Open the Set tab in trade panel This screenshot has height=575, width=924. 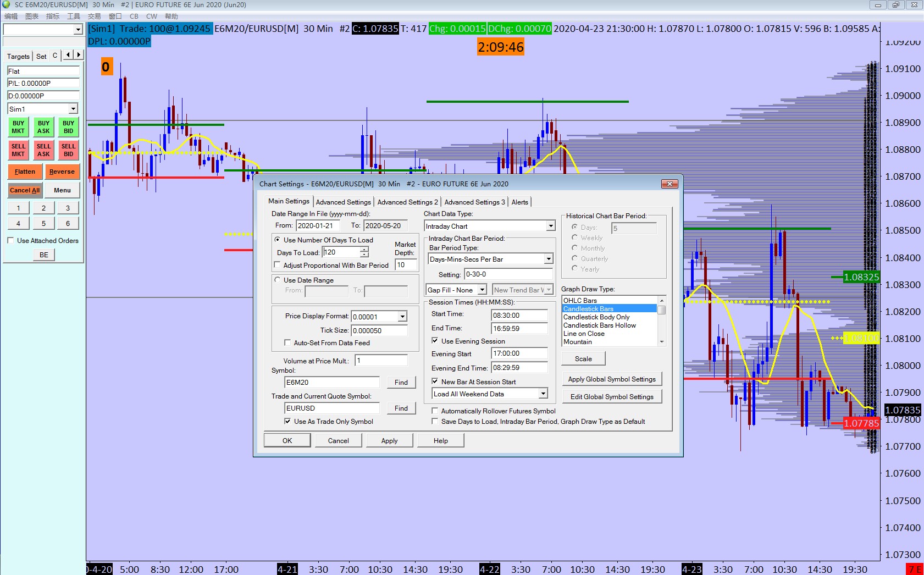point(41,56)
